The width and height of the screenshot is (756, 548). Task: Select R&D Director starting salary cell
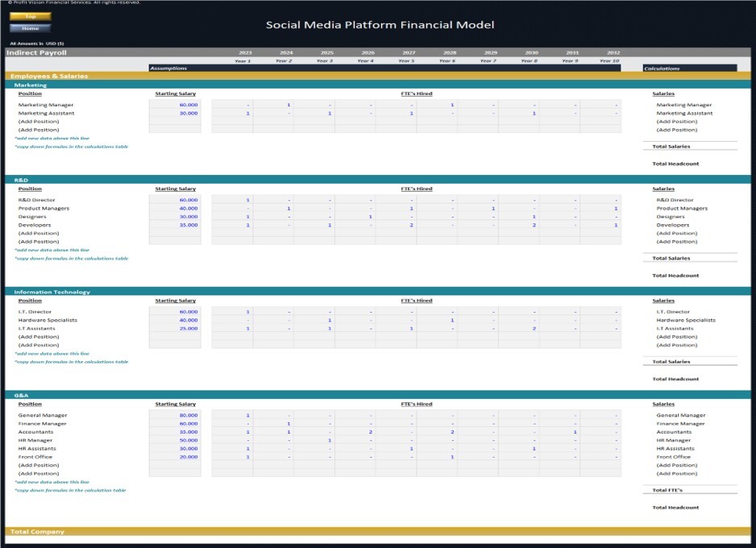175,200
